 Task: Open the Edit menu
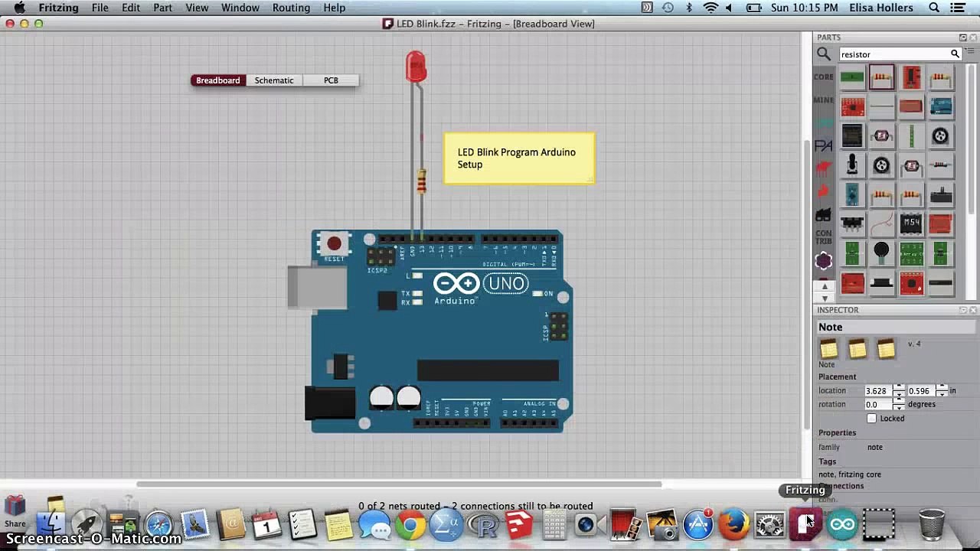(x=131, y=8)
